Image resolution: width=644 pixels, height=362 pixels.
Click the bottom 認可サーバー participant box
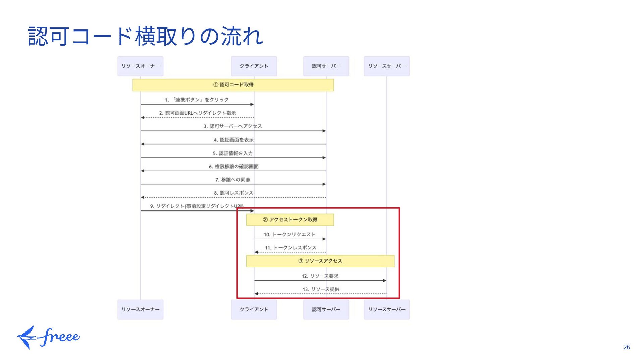326,309
